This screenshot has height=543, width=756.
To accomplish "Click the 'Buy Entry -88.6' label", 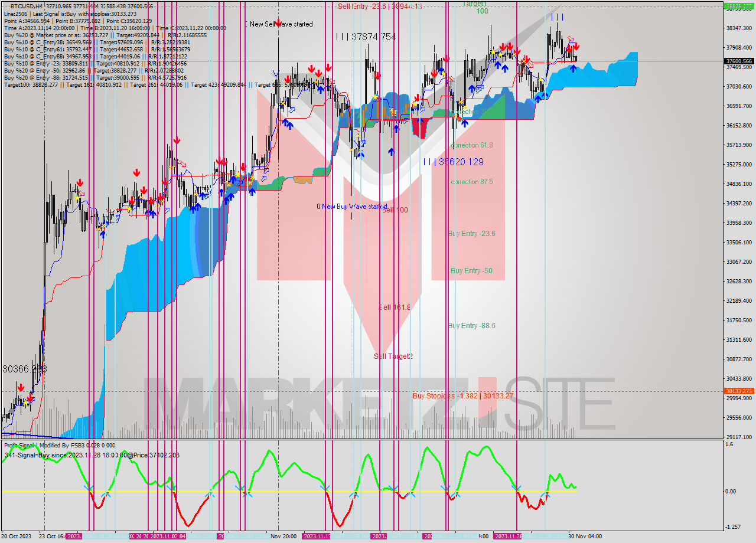I will (x=472, y=326).
